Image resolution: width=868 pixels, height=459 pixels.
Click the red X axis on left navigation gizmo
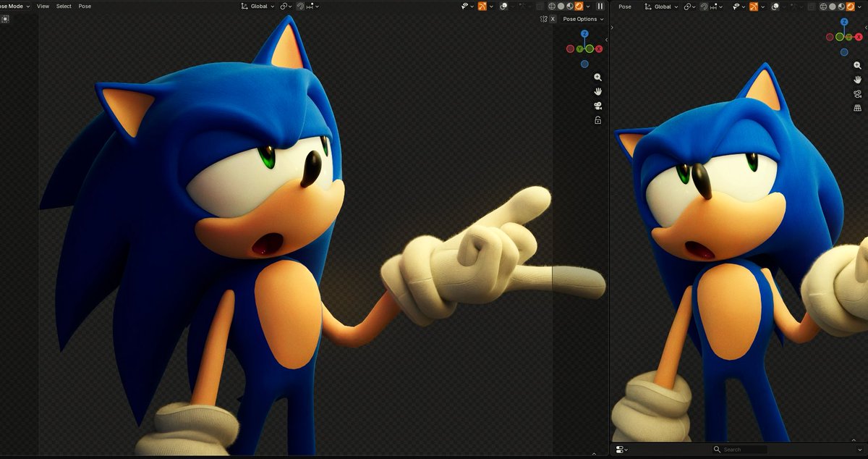(x=599, y=49)
